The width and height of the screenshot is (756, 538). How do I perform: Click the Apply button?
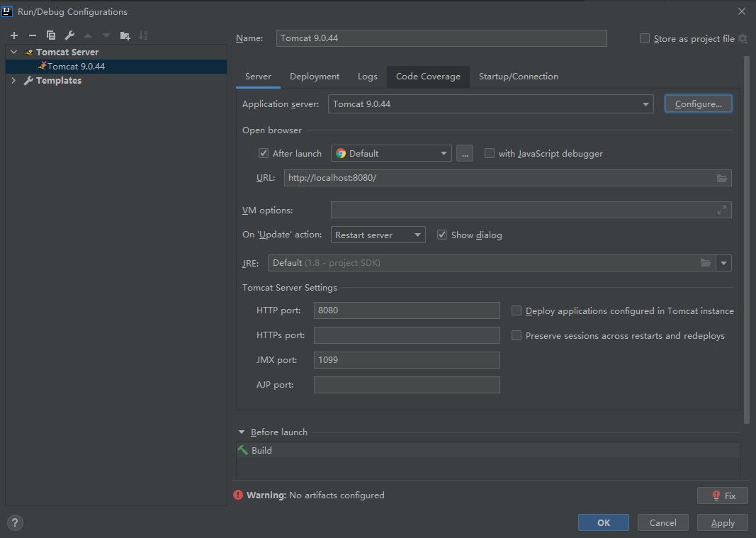[723, 522]
